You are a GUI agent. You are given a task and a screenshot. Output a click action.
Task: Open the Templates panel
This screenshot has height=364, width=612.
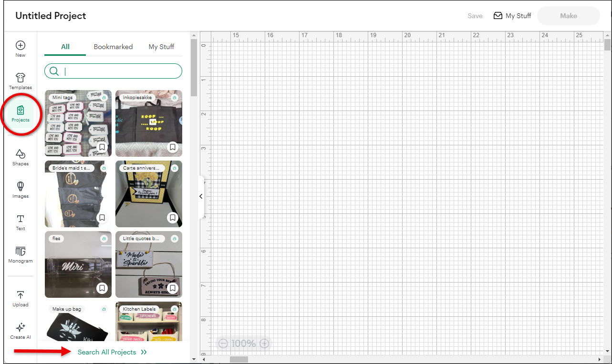pos(20,81)
